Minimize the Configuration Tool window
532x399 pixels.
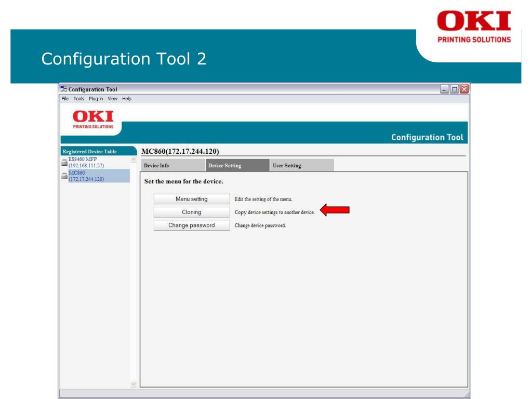pyautogui.click(x=445, y=89)
